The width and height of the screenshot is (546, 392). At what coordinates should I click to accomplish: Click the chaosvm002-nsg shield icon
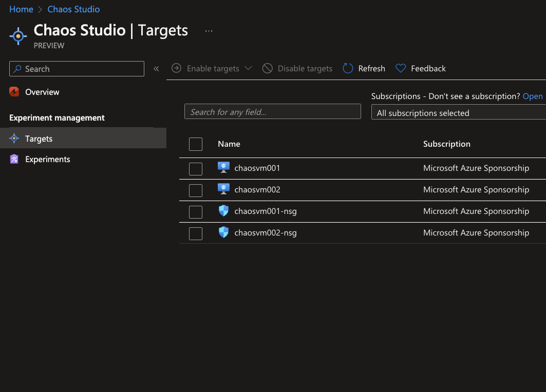(x=223, y=232)
